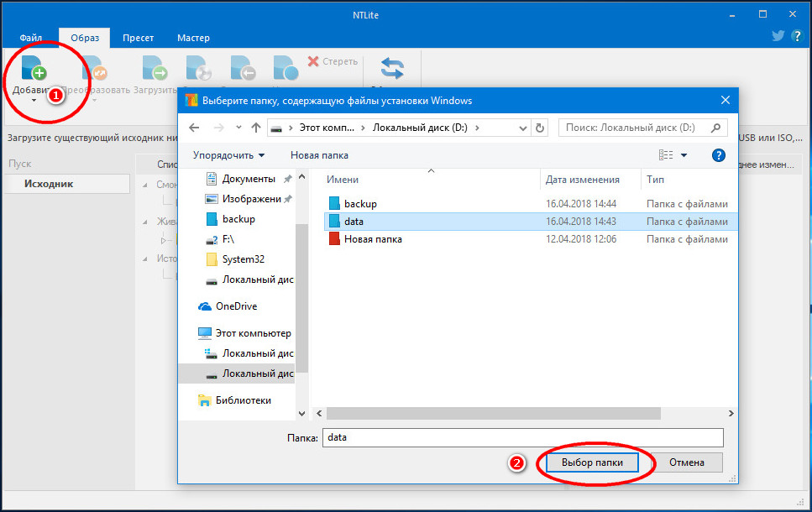812x512 pixels.
Task: Open the Упорядочить menu
Action: click(x=228, y=155)
